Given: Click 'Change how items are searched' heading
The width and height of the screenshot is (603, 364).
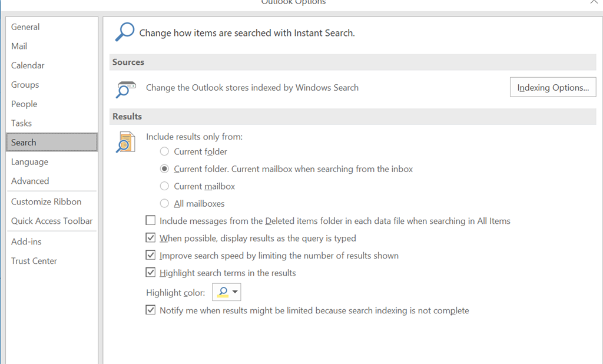Looking at the screenshot, I should [247, 33].
